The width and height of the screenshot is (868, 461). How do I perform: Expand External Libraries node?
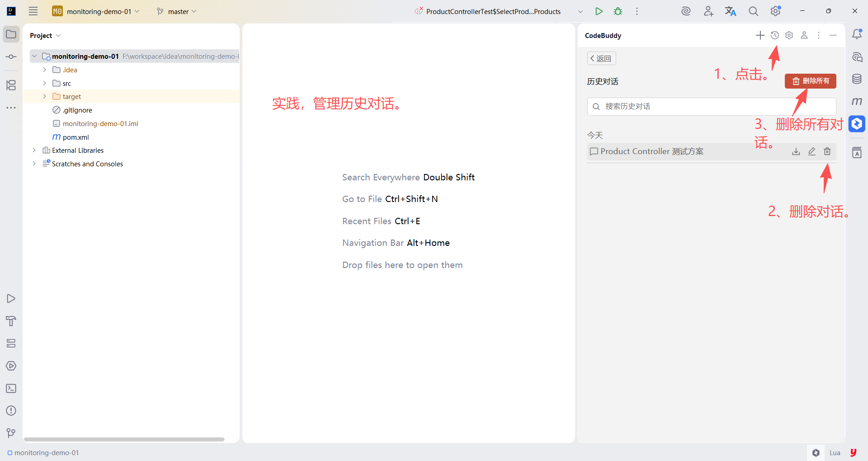point(34,150)
